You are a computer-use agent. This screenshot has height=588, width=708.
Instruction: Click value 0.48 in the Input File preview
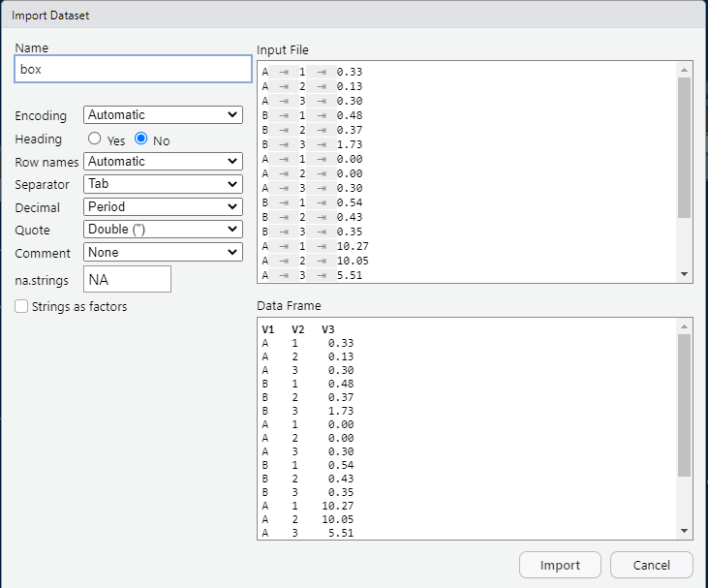click(350, 115)
